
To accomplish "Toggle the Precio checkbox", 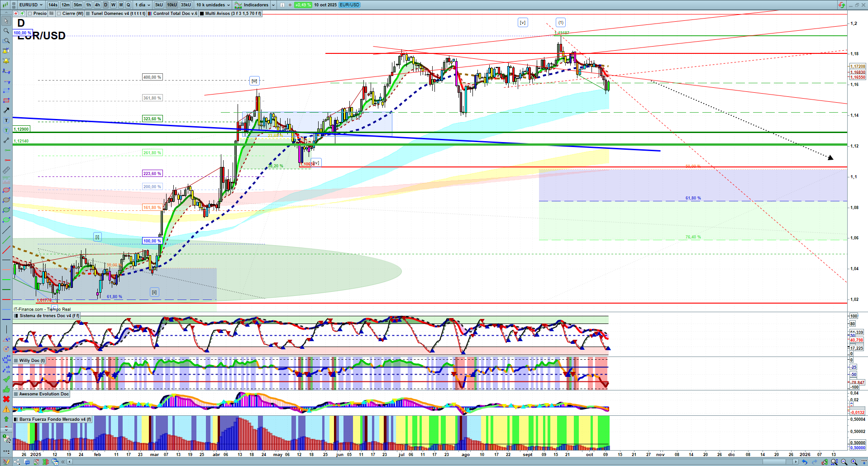I will point(30,14).
